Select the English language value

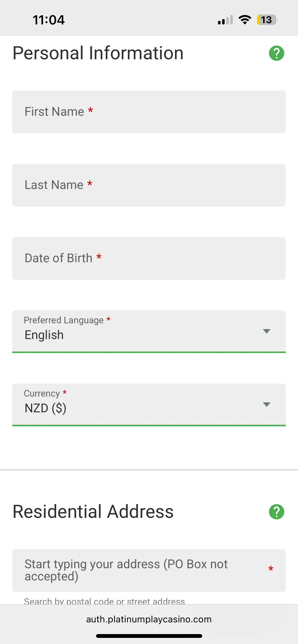[x=44, y=335]
